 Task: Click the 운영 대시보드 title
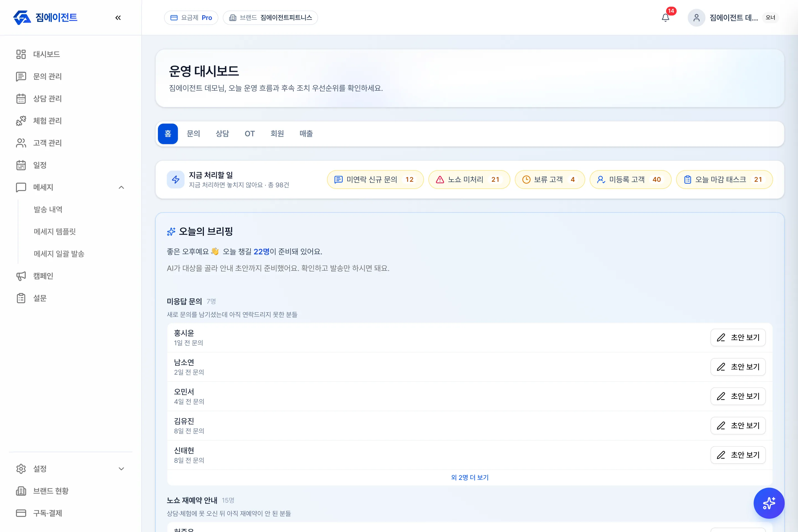click(x=204, y=71)
